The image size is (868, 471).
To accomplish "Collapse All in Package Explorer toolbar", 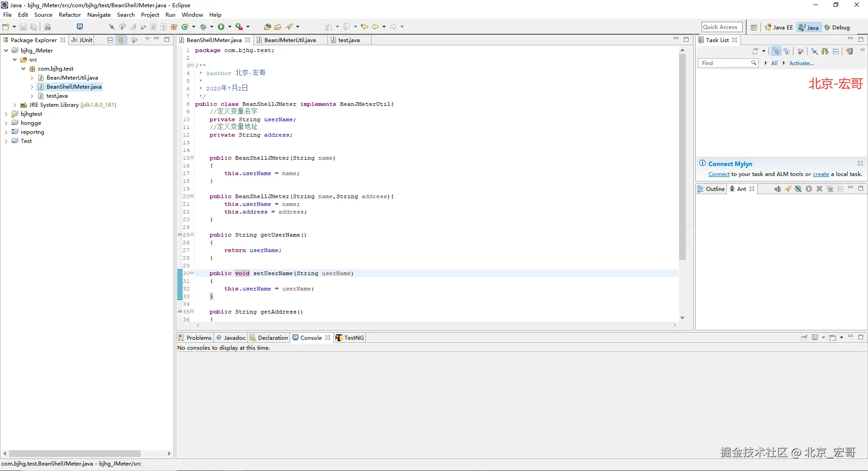I will [x=110, y=40].
